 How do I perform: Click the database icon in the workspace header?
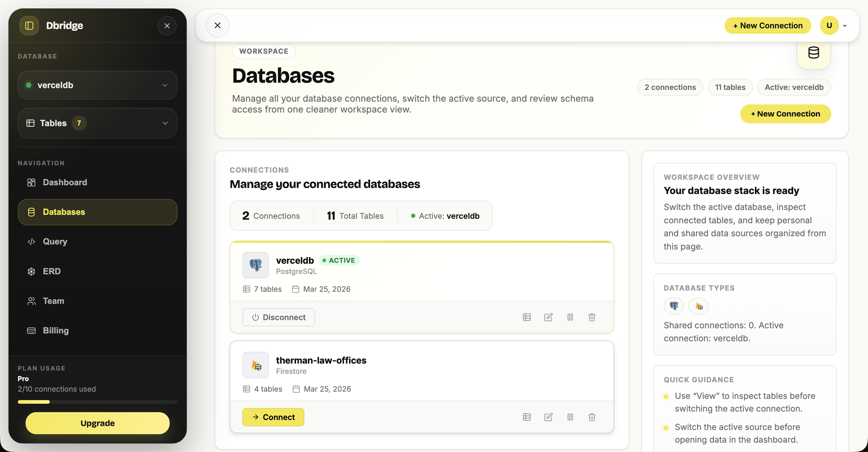pos(813,53)
